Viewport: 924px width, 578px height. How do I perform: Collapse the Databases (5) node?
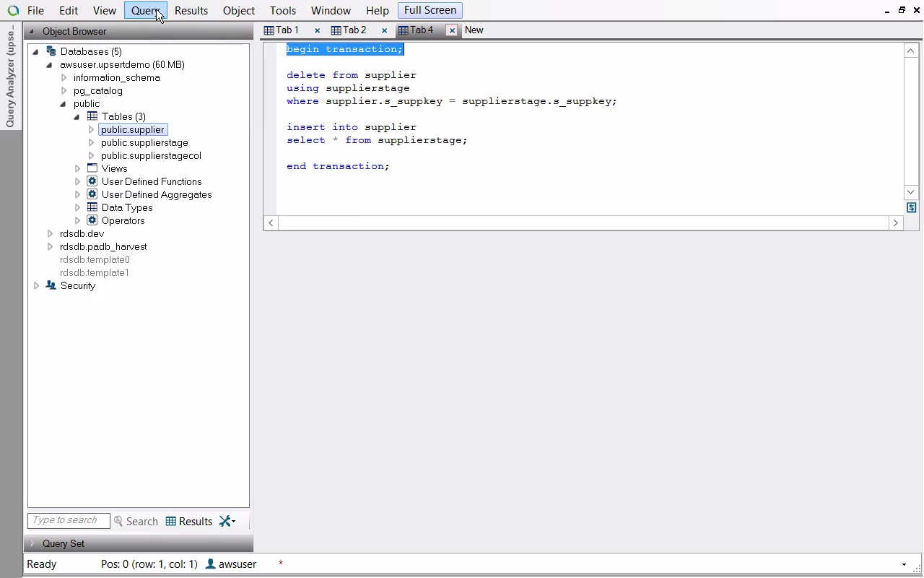35,51
